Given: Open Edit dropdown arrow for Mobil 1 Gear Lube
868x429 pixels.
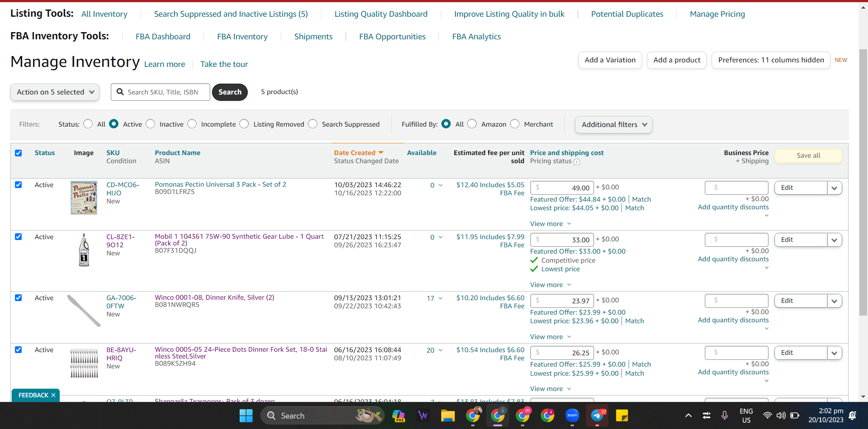Looking at the screenshot, I should click(835, 240).
